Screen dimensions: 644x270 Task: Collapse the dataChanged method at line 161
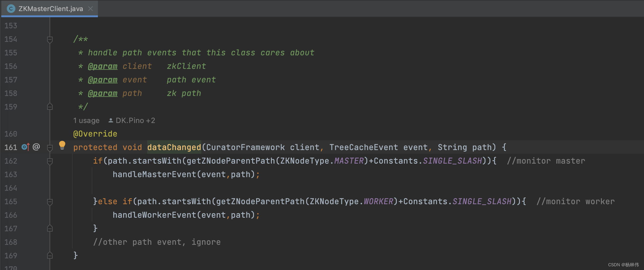click(50, 148)
